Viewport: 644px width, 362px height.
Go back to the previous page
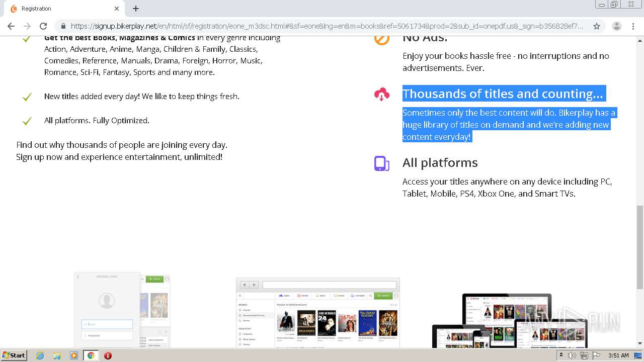(11, 26)
